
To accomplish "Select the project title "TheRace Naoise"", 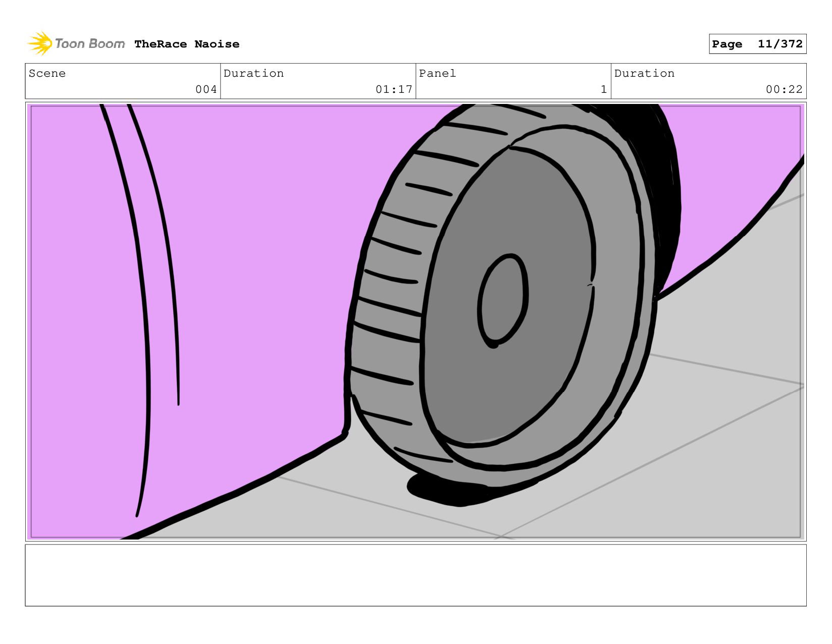I will click(x=187, y=44).
